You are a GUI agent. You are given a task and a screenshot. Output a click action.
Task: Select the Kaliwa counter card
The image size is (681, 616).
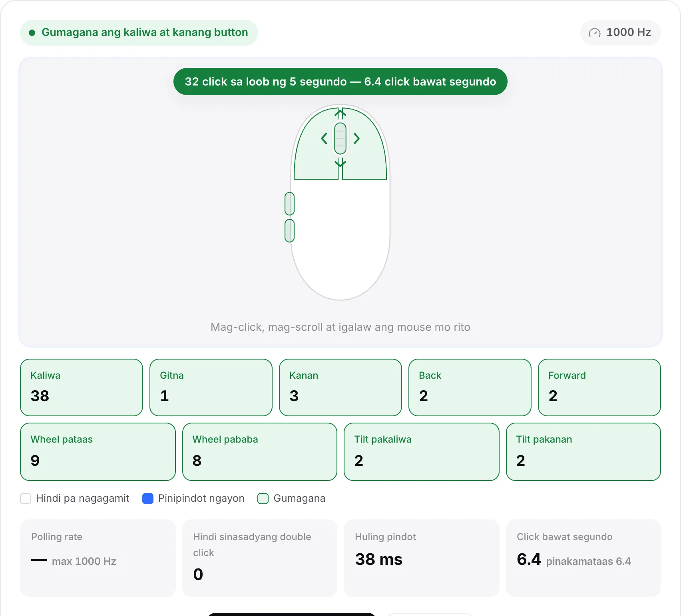click(82, 387)
